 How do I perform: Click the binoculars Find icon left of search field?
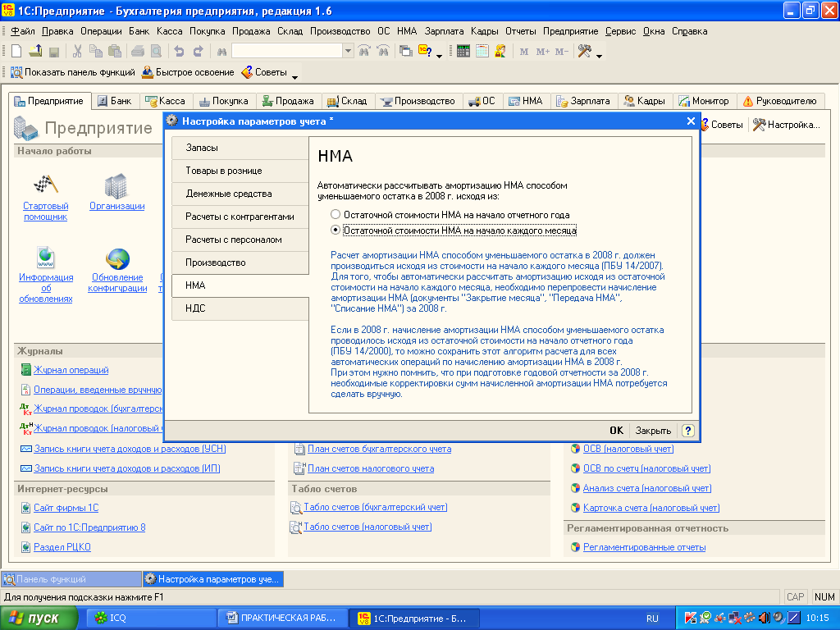click(x=221, y=52)
